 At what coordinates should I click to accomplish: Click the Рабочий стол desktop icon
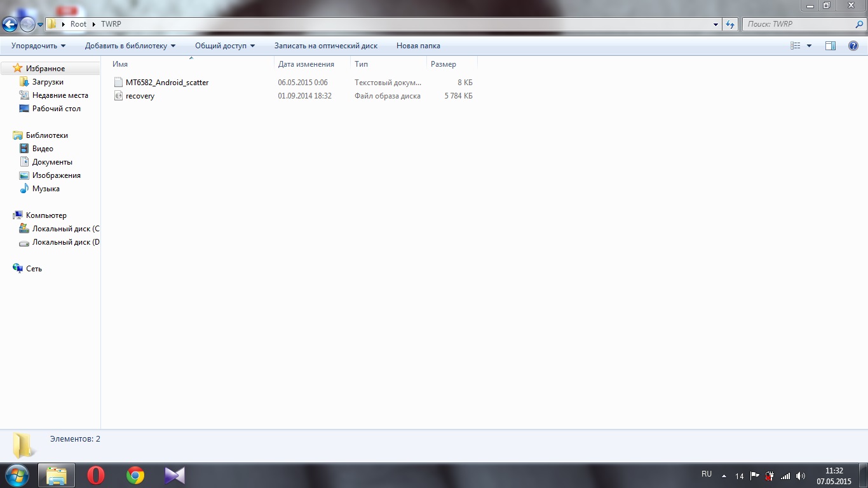tap(24, 109)
